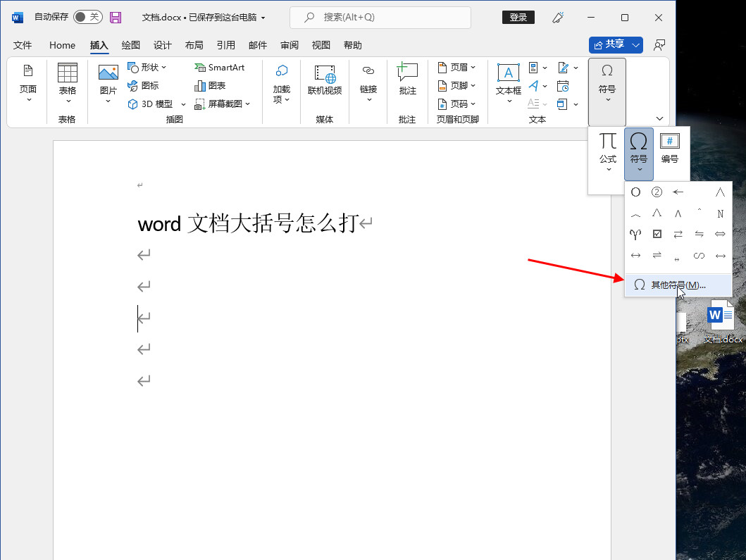Click the date and time icon
This screenshot has width=746, height=560.
pyautogui.click(x=563, y=86)
